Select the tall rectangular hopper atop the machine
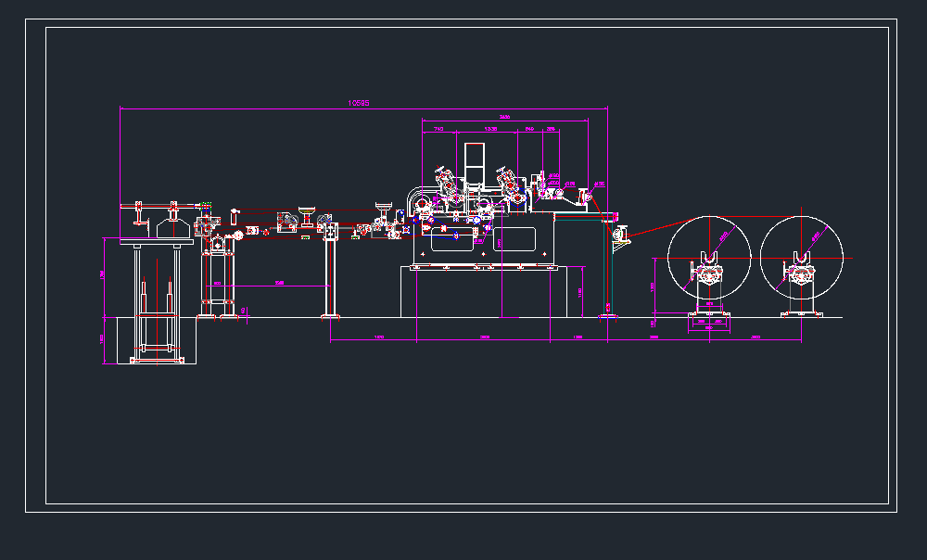The width and height of the screenshot is (927, 560). [475, 167]
